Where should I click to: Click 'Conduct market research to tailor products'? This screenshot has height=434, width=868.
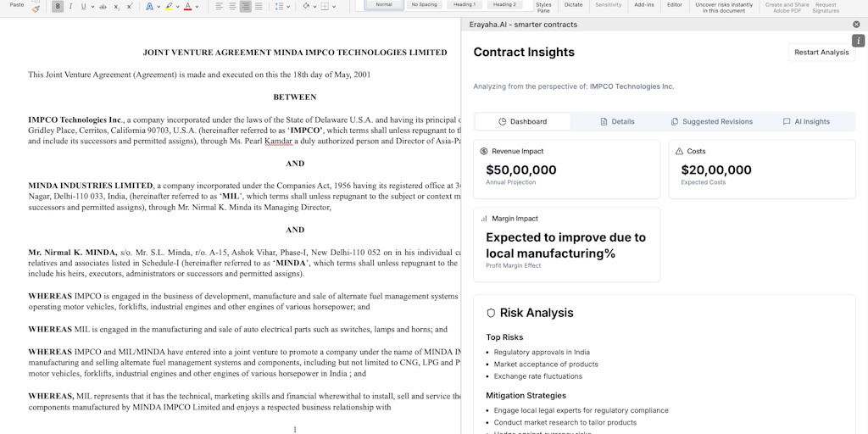pyautogui.click(x=565, y=423)
